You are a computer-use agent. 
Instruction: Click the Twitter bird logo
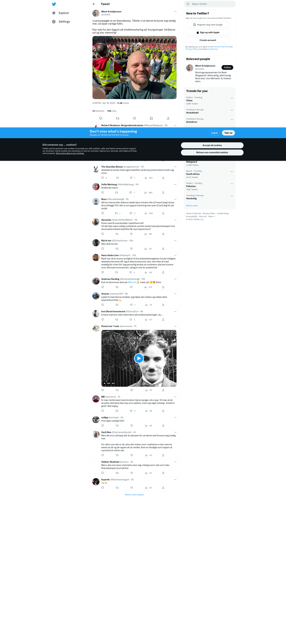click(x=54, y=4)
